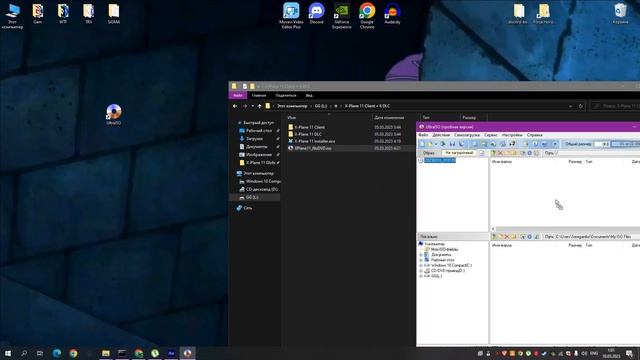This screenshot has width=640, height=360.
Task: Open the 'Справка' menu in UltraISO
Action: click(535, 135)
